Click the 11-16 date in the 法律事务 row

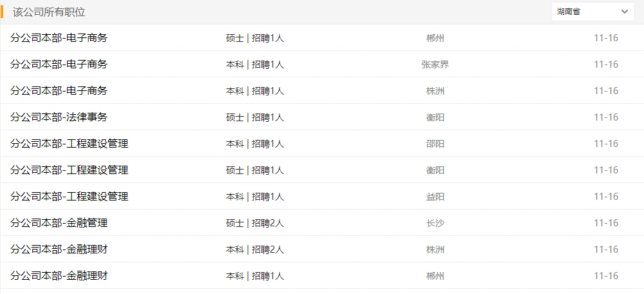point(605,117)
